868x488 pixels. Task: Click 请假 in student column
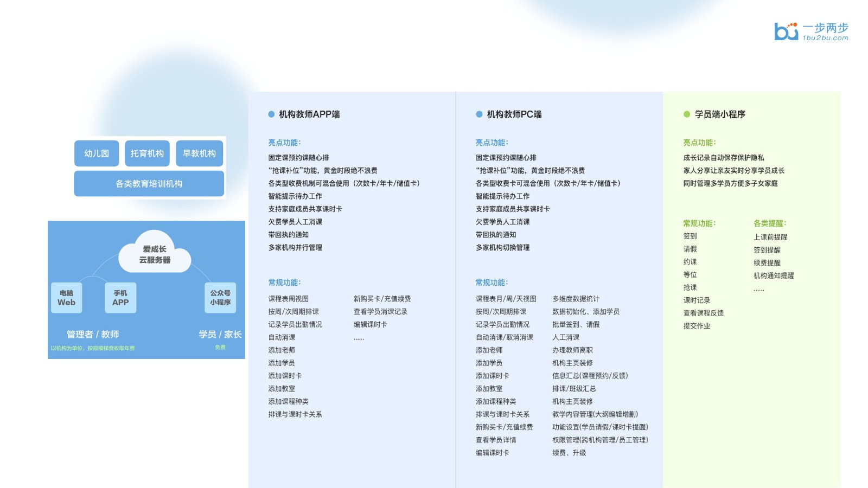click(690, 249)
